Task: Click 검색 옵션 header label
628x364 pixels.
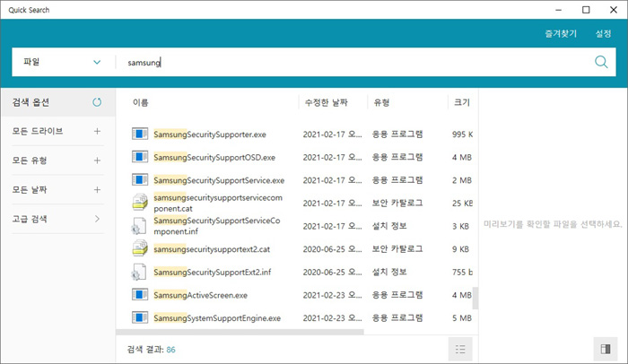Action: tap(31, 102)
